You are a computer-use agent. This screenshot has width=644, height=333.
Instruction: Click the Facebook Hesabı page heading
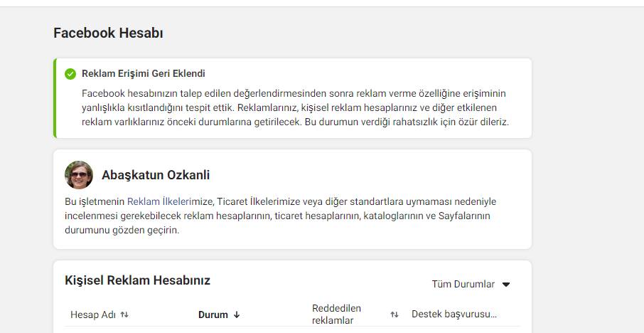click(x=109, y=33)
